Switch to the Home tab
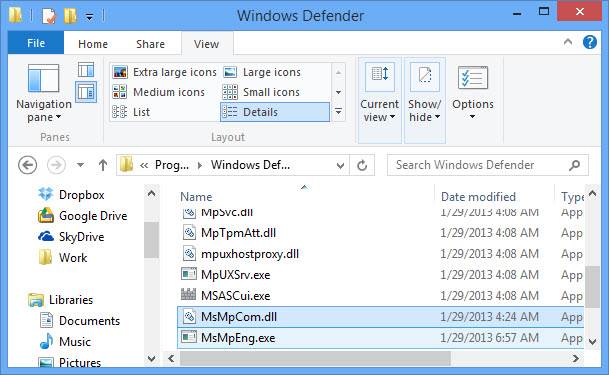This screenshot has height=375, width=609. [93, 44]
